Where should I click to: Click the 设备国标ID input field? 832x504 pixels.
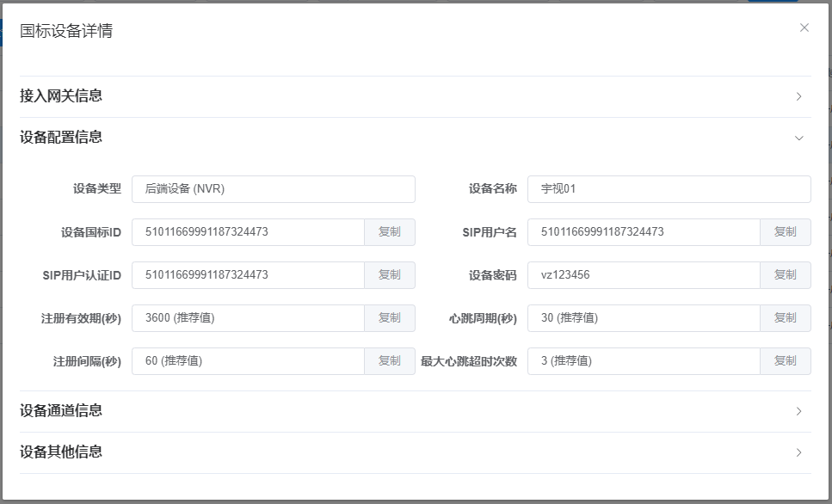point(248,232)
